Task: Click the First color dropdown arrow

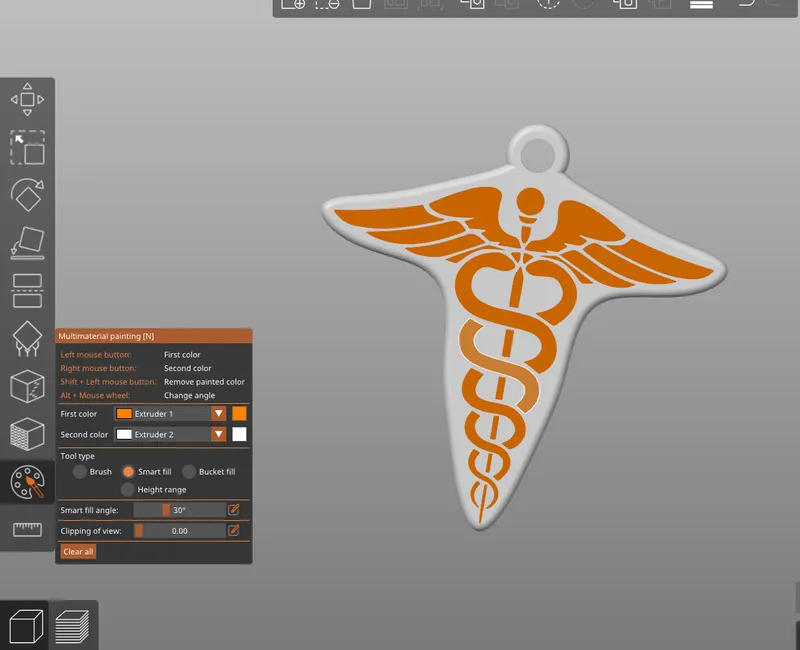Action: click(x=218, y=414)
